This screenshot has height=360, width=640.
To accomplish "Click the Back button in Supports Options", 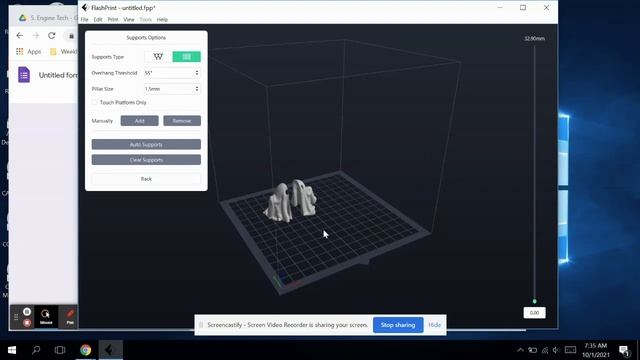I will 146,179.
